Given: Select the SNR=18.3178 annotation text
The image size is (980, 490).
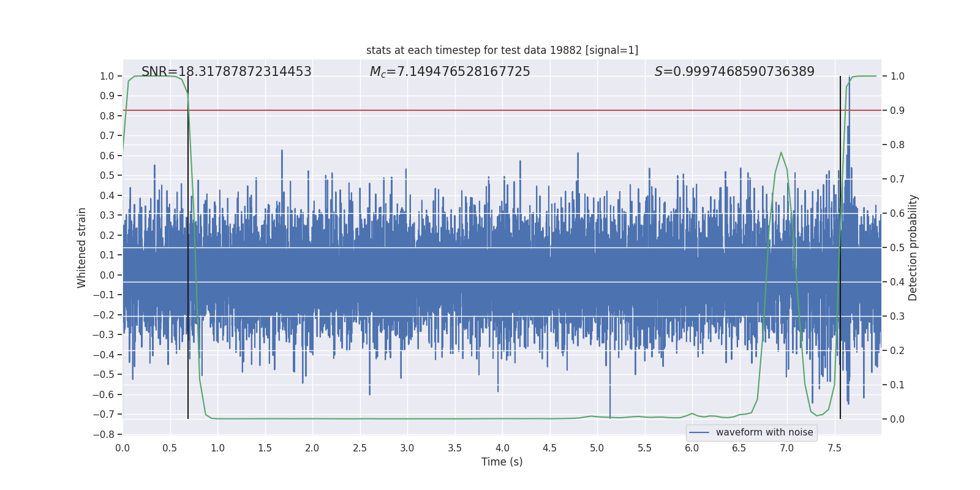Looking at the screenshot, I should pyautogui.click(x=226, y=72).
